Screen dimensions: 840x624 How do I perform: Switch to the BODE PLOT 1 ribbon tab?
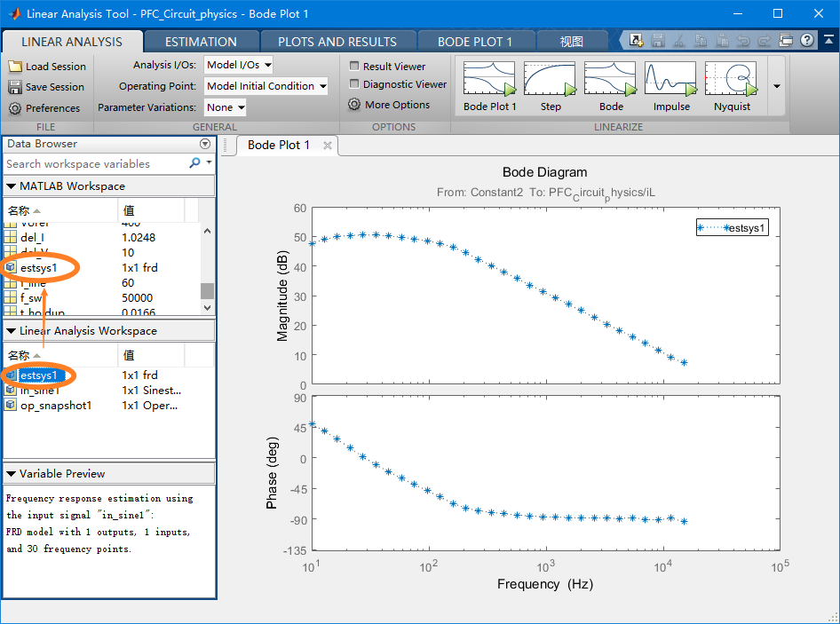coord(475,42)
